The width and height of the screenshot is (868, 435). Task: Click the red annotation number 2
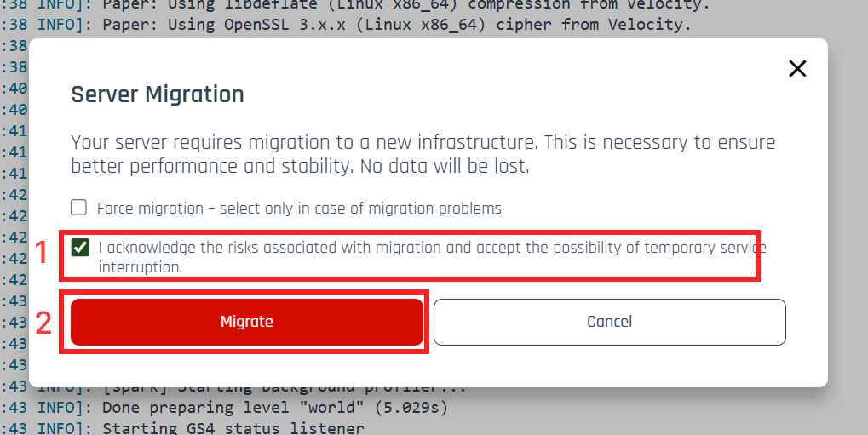point(43,323)
